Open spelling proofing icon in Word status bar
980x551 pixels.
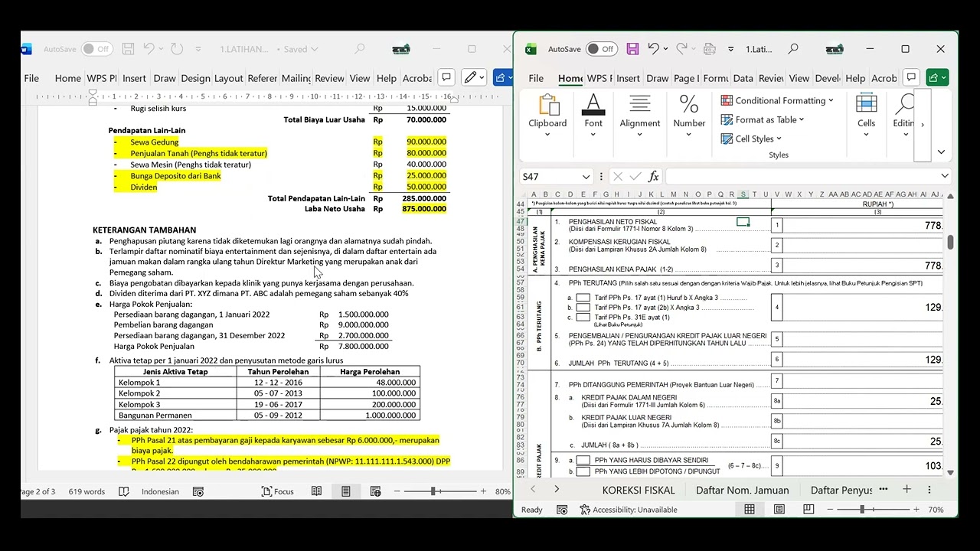124,491
